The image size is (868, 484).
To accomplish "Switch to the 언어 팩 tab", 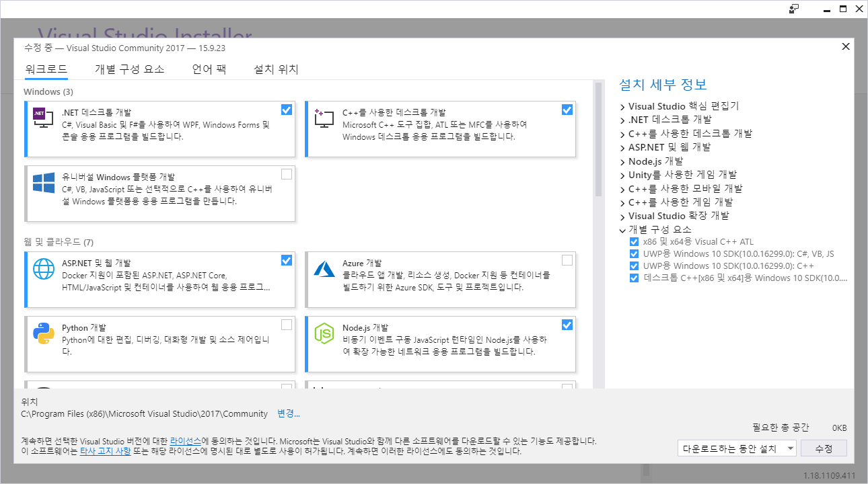I will [209, 69].
